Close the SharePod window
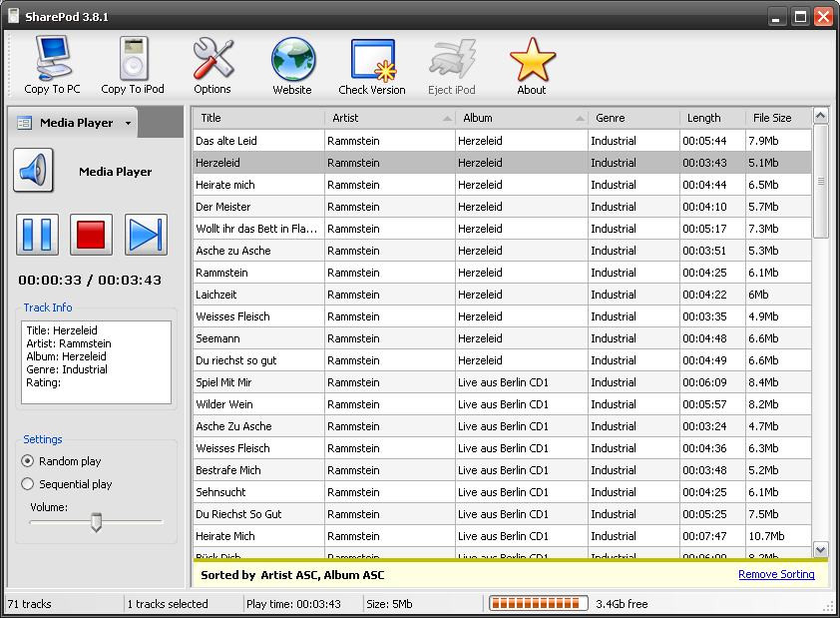Image resolution: width=840 pixels, height=618 pixels. click(823, 17)
